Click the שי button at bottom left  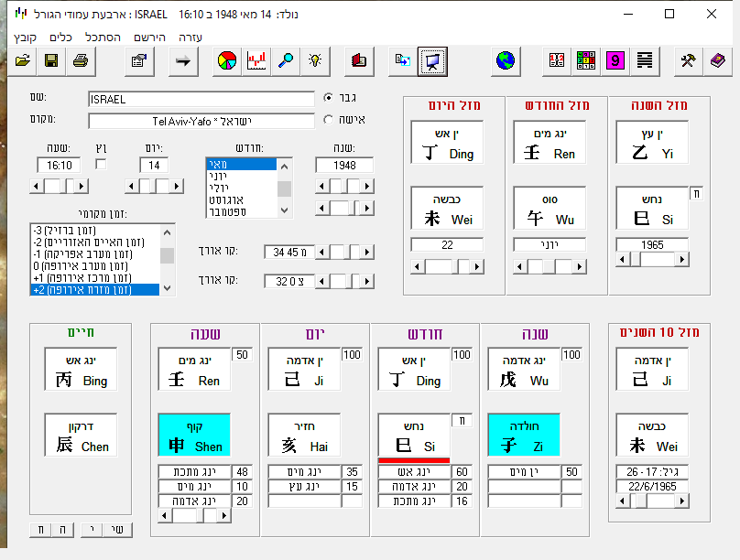coord(118,530)
